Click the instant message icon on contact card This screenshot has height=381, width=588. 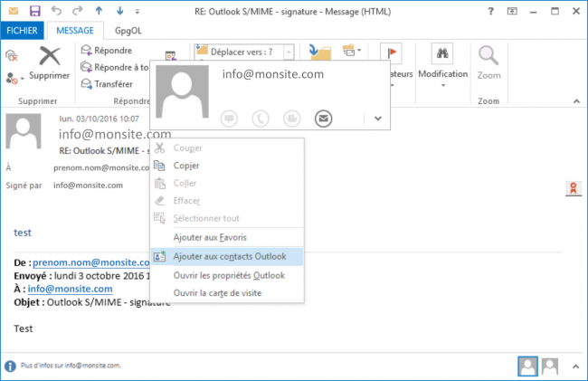click(229, 119)
